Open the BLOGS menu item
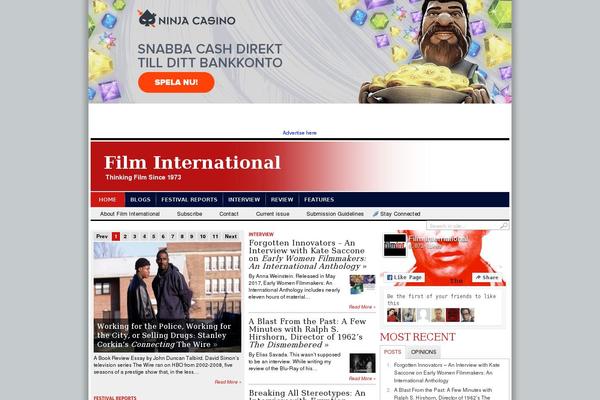Viewport: 600px width, 400px height. point(140,199)
